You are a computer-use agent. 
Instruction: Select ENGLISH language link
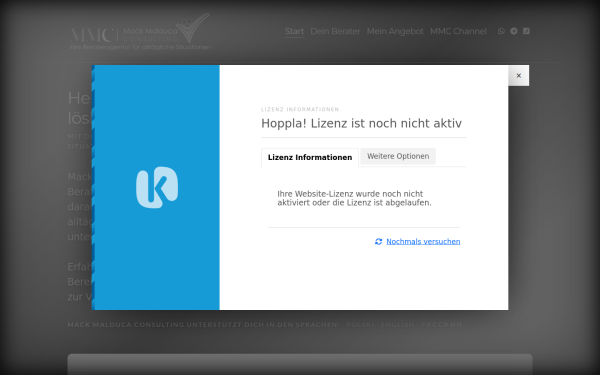coord(398,324)
